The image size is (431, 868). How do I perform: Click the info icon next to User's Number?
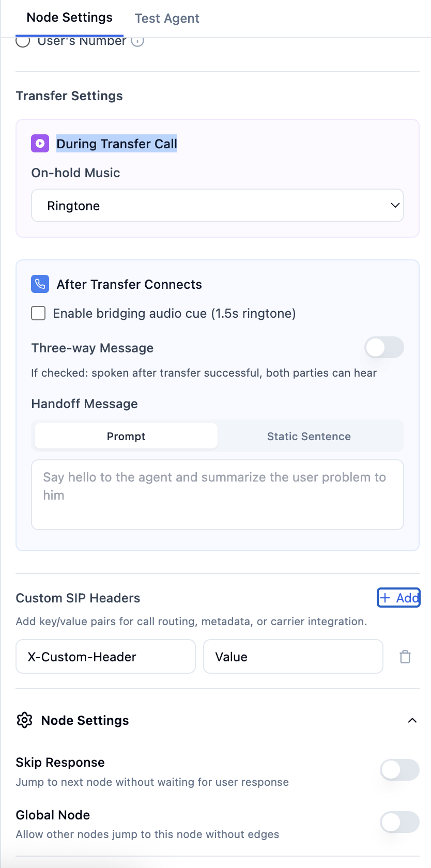(137, 41)
